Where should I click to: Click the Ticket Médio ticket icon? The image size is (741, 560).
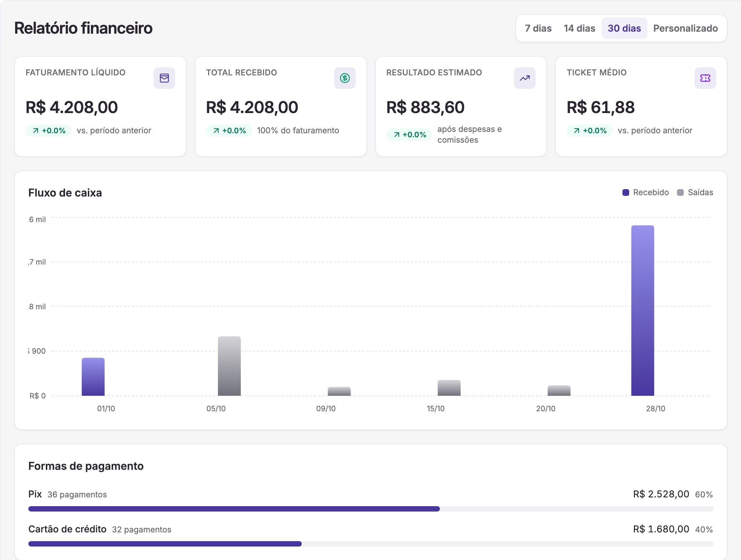pyautogui.click(x=705, y=78)
